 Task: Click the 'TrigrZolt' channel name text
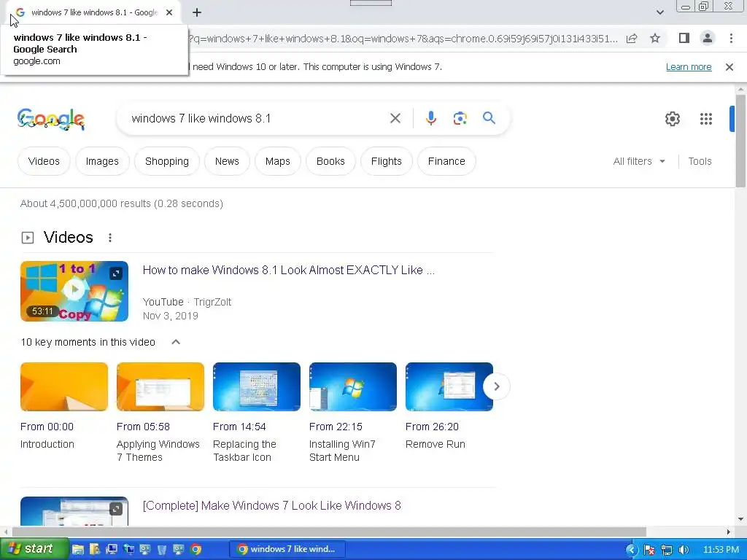[x=212, y=302]
